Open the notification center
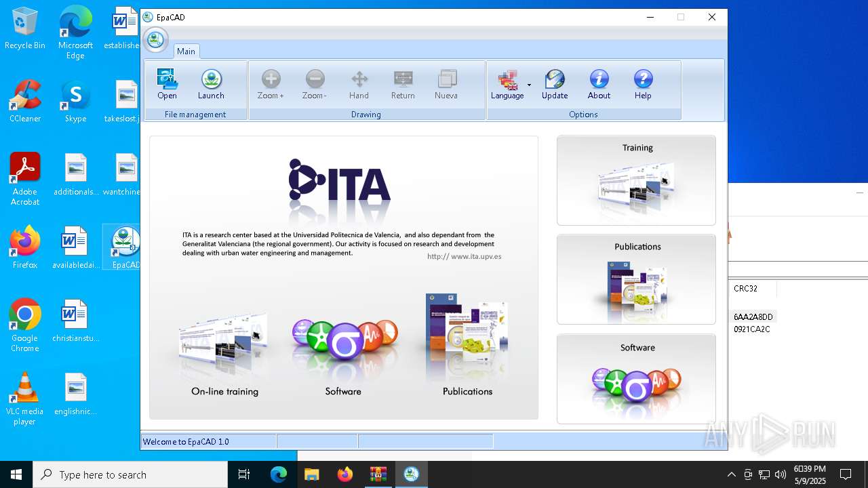This screenshot has height=488, width=868. tap(846, 474)
